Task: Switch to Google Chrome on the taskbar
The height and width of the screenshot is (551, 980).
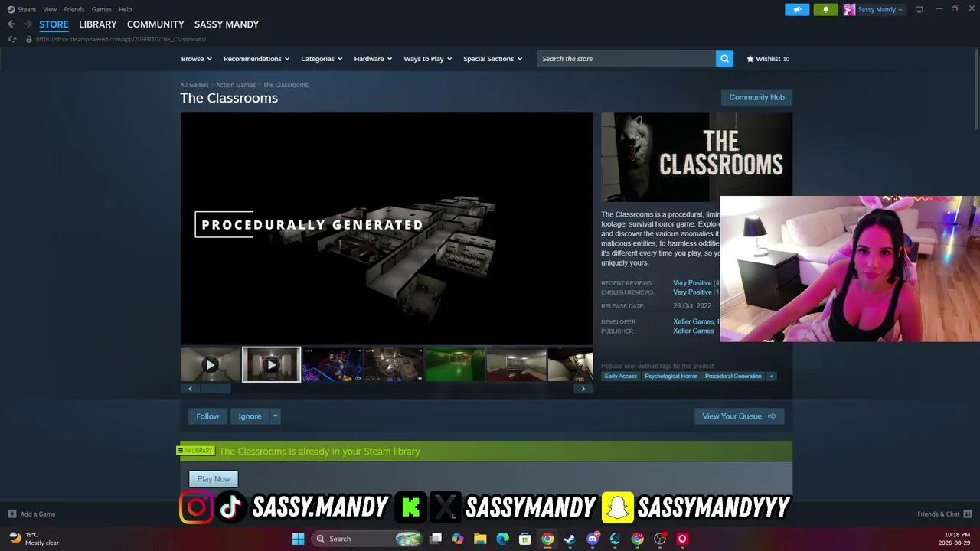Action: click(547, 539)
